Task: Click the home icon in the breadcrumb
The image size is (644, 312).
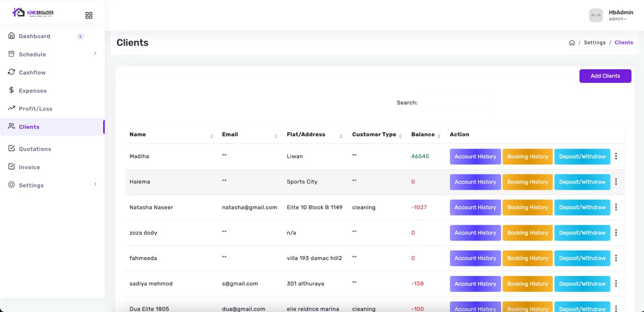Action: 572,43
